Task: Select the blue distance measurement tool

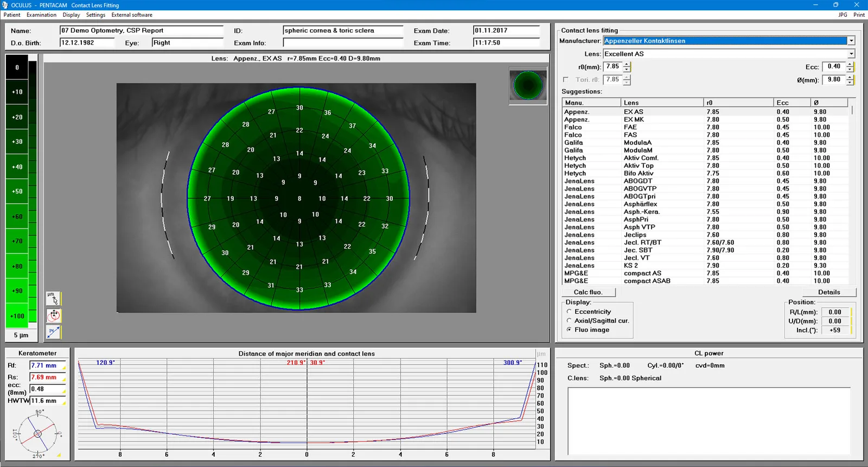Action: pyautogui.click(x=53, y=332)
